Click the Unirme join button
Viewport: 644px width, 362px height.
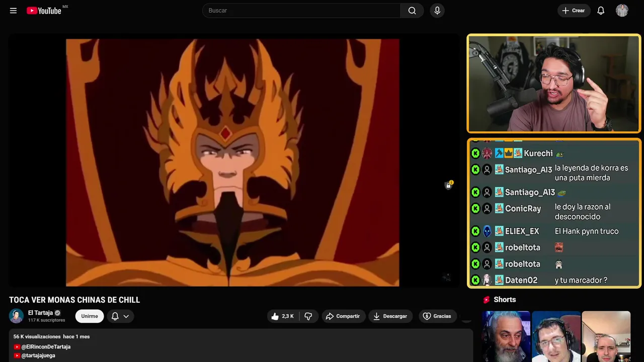pos(90,316)
